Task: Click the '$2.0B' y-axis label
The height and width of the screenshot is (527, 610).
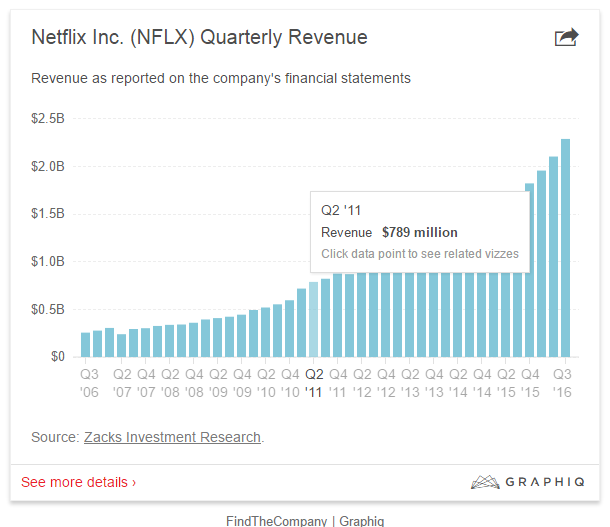Action: (48, 166)
